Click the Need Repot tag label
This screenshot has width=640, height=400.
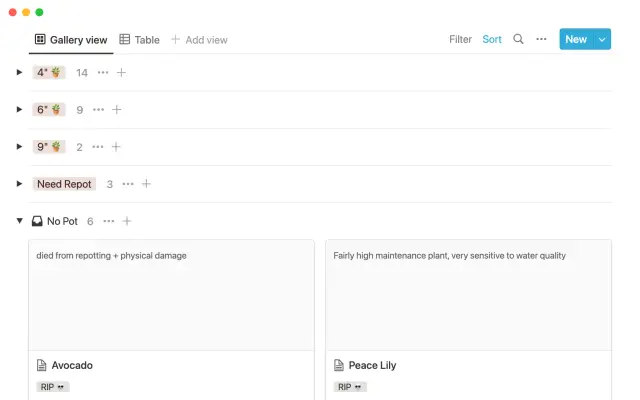point(64,184)
